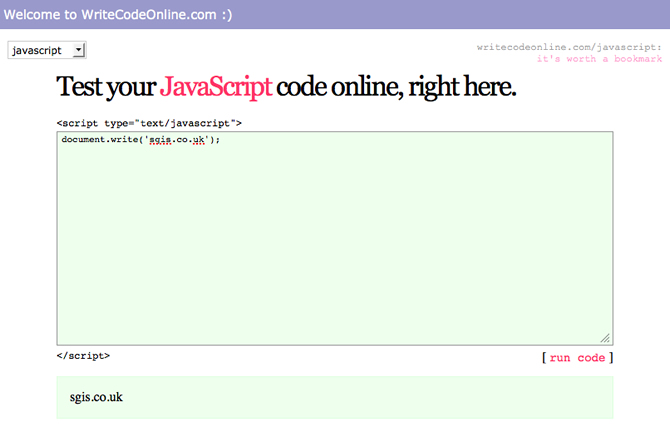
Task: Click the sgis.co.uk output result text
Action: [96, 397]
